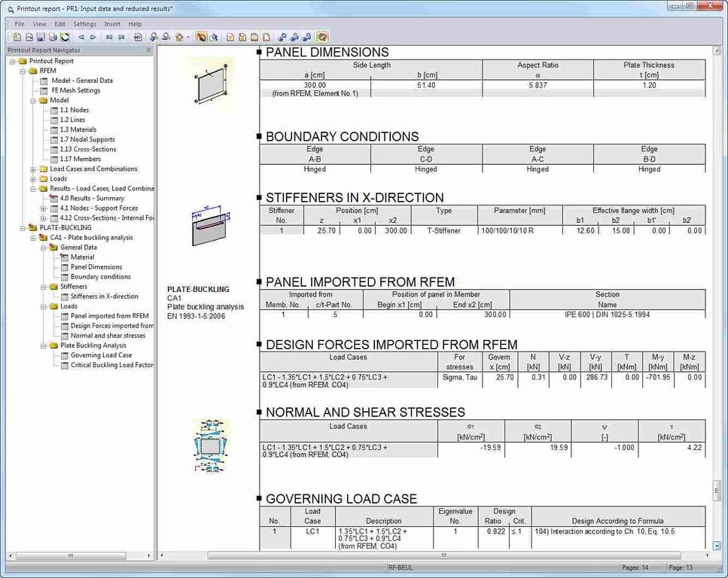Collapse the Model folder in navigator
This screenshot has height=578, width=728.
[33, 100]
